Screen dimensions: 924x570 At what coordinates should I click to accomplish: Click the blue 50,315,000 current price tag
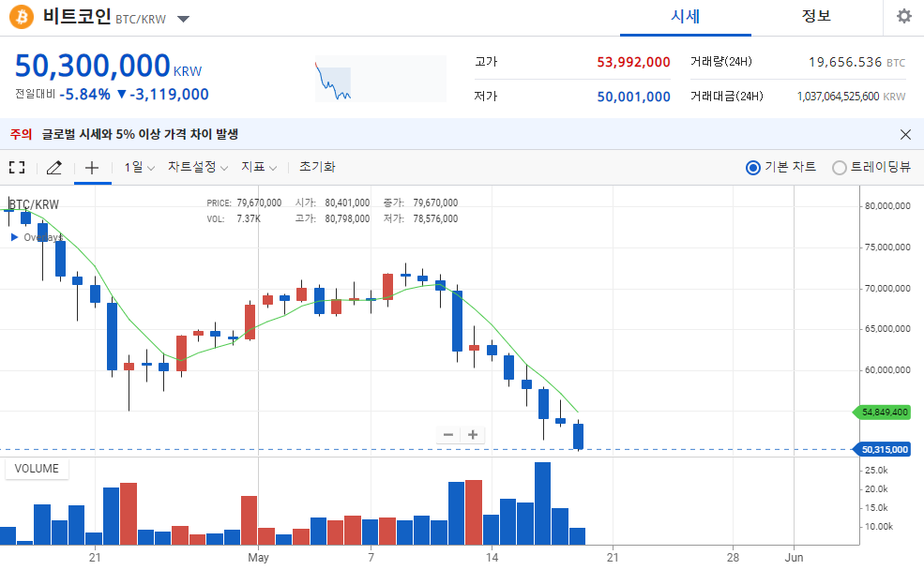(882, 449)
